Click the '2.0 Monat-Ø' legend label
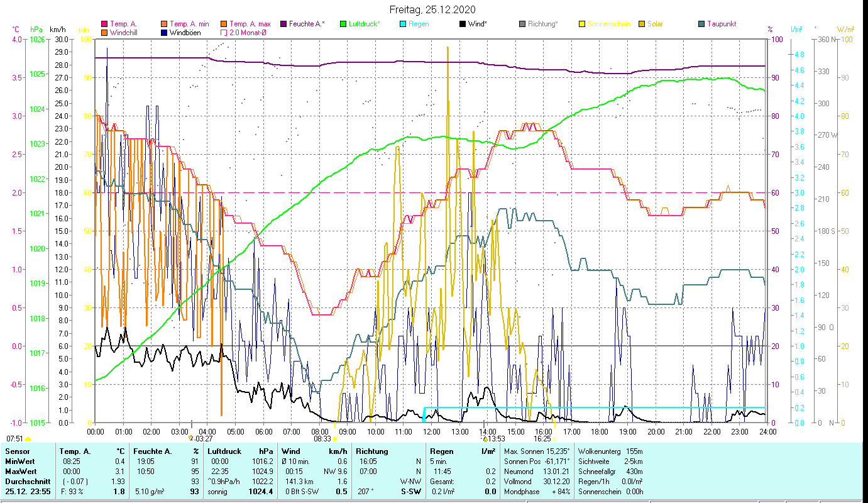Image resolution: width=868 pixels, height=503 pixels. [x=247, y=32]
